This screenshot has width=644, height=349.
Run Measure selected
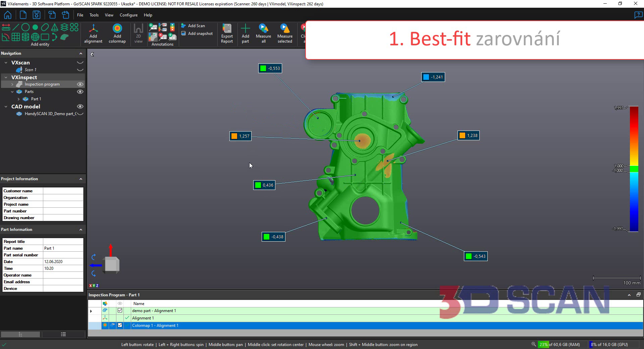coord(284,33)
